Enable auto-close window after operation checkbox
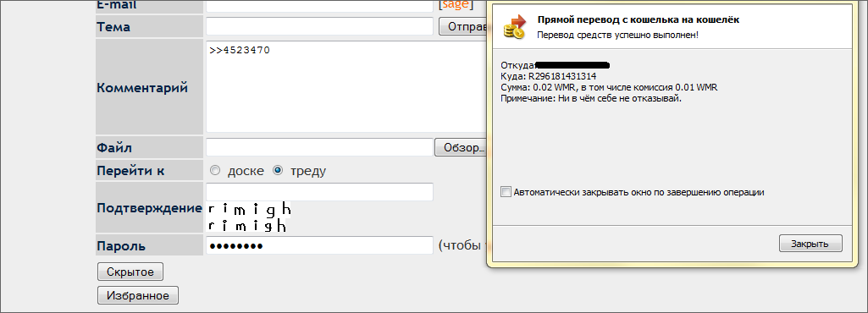This screenshot has width=868, height=313. (506, 192)
